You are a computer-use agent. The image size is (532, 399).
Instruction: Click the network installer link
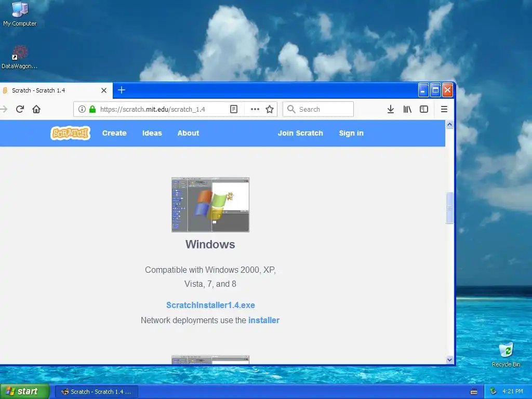pos(263,320)
